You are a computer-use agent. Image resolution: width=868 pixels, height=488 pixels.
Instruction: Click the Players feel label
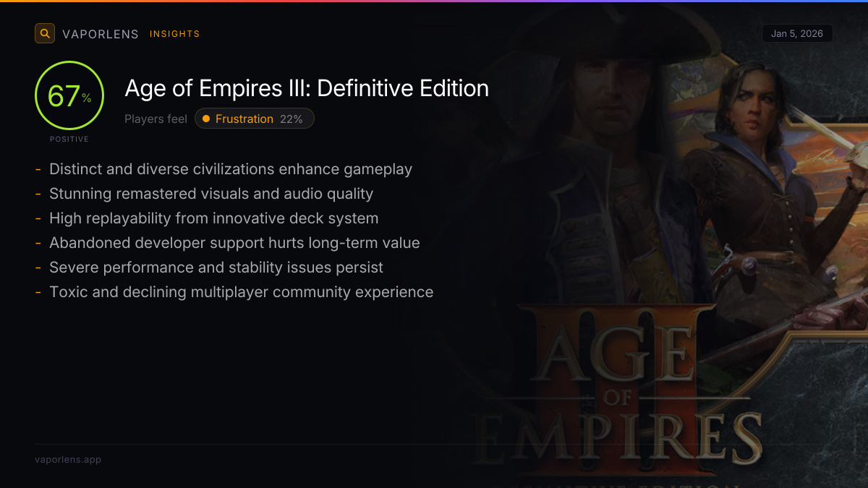pos(156,119)
